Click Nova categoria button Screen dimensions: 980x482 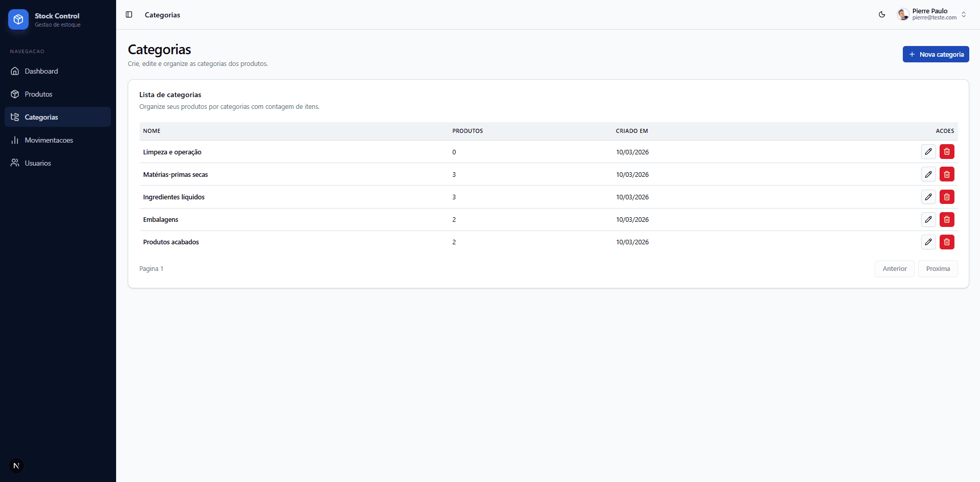(935, 54)
